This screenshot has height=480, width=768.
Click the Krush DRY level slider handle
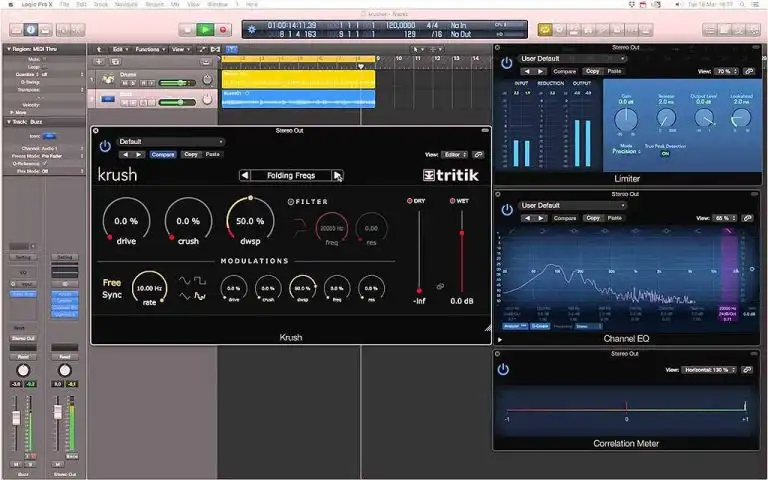click(x=419, y=291)
